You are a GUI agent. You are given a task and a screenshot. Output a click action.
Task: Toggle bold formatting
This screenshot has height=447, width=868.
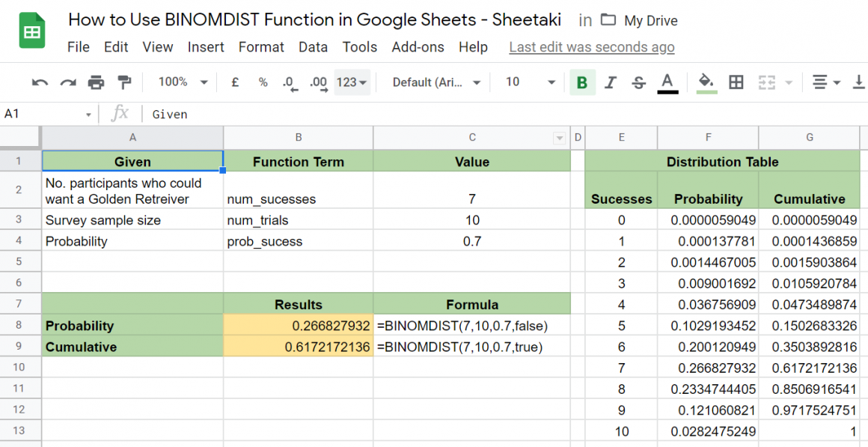(x=583, y=82)
